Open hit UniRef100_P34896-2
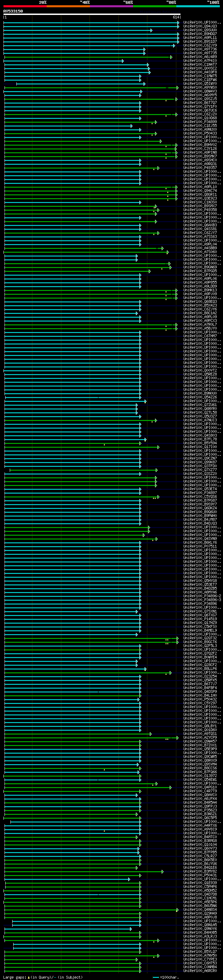Screen dimensions: 223x980 click(x=202, y=596)
